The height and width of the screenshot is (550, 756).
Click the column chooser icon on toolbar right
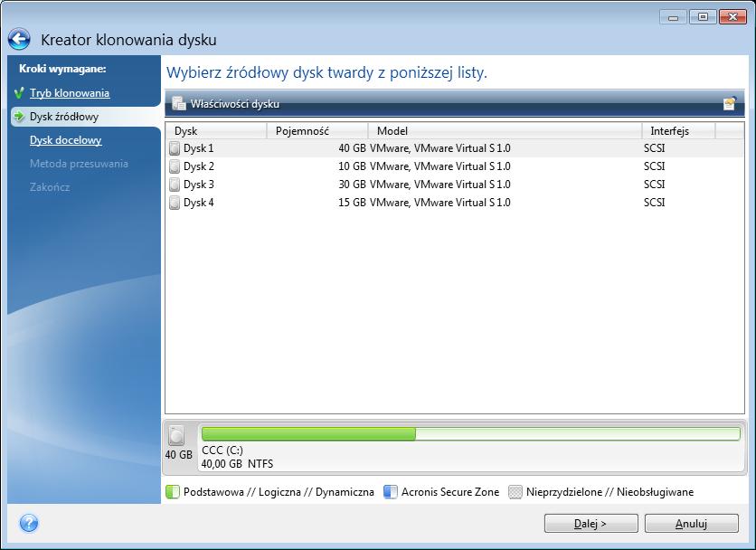729,103
